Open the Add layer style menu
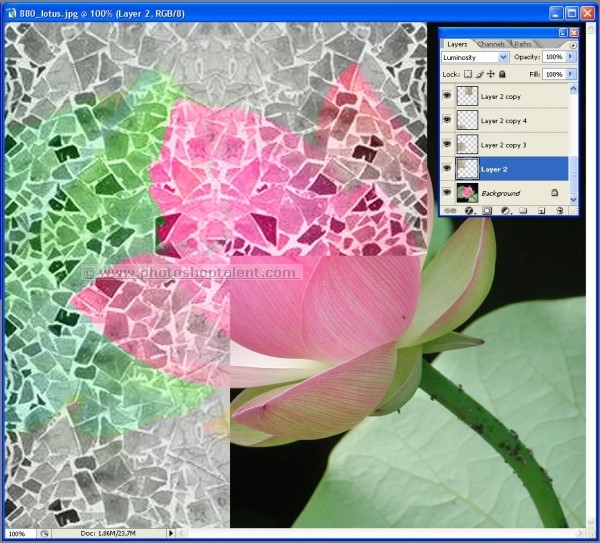 469,210
